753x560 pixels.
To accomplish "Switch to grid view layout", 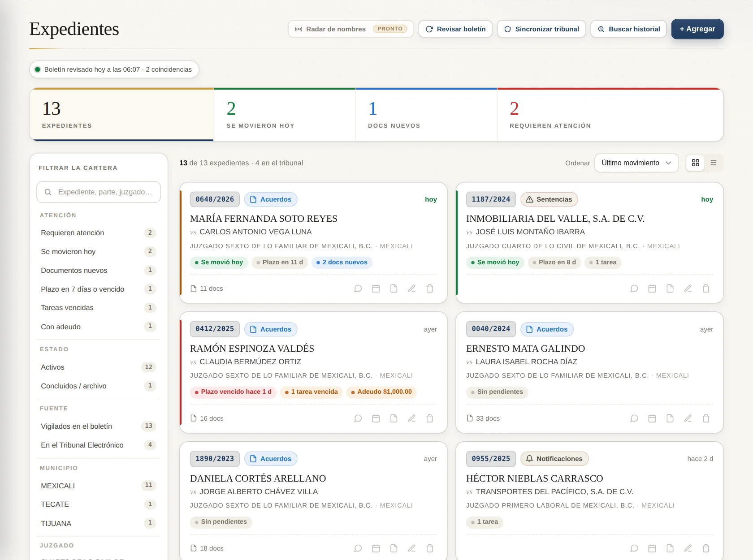I will pyautogui.click(x=695, y=163).
